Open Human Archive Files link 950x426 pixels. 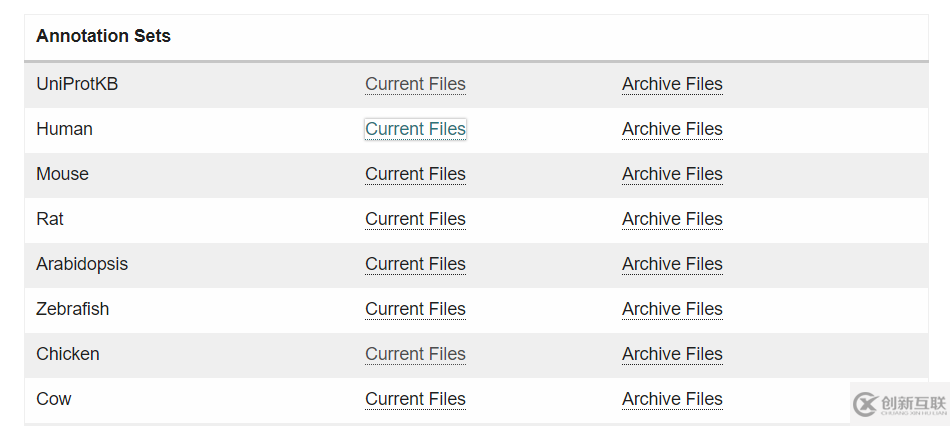tap(672, 129)
